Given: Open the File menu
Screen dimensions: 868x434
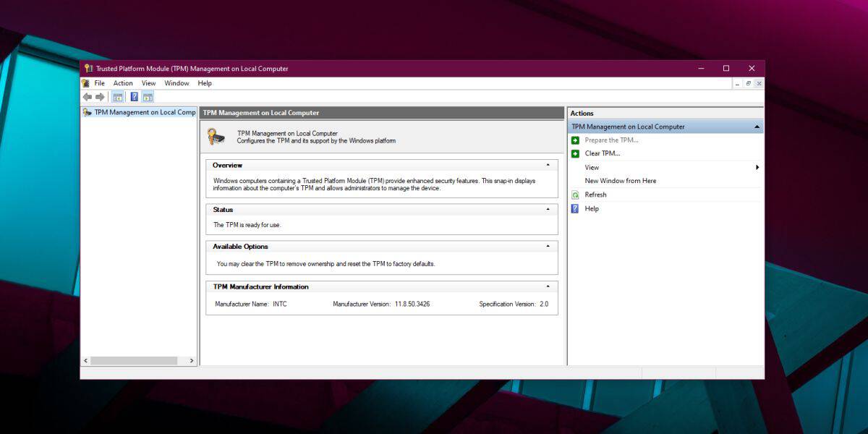Looking at the screenshot, I should tap(99, 83).
